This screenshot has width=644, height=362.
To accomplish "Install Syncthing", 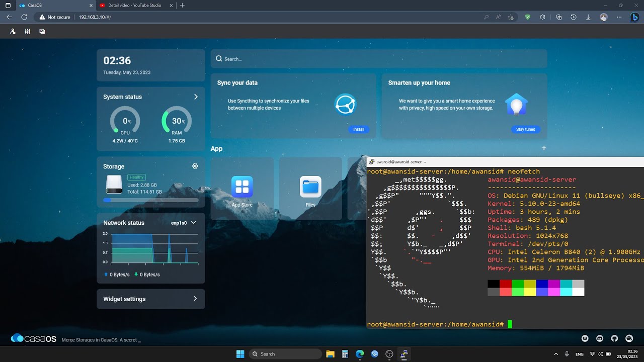I will coord(359,129).
